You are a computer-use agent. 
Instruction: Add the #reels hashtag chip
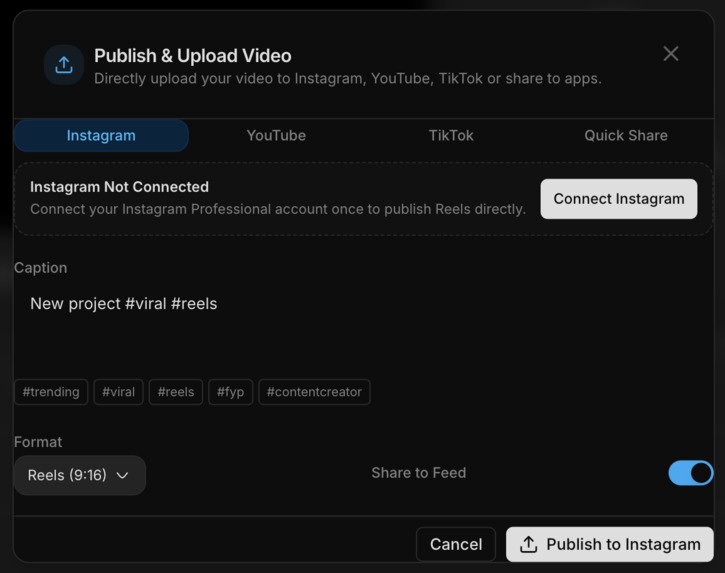pos(176,392)
